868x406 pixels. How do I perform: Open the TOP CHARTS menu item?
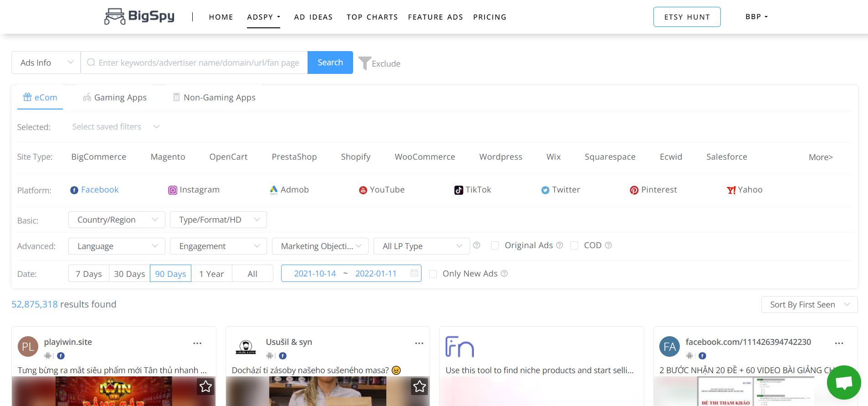372,17
